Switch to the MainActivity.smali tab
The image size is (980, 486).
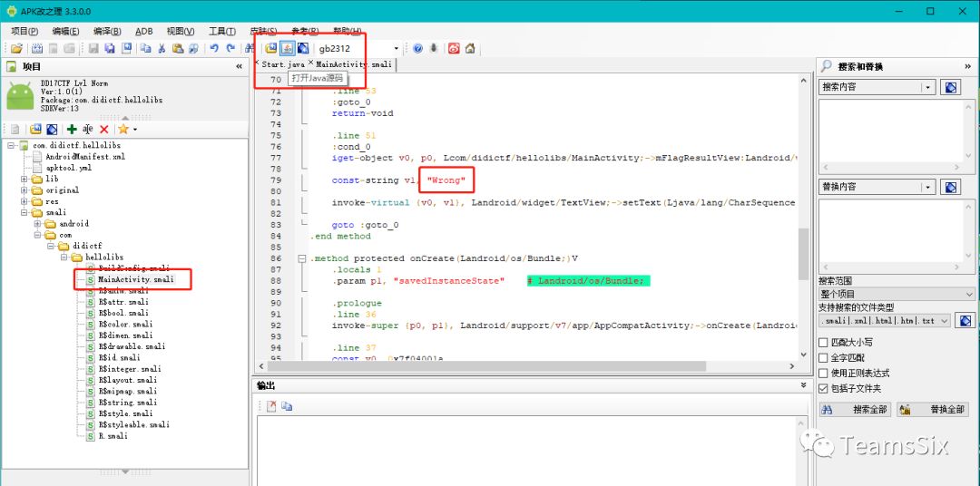click(x=354, y=64)
